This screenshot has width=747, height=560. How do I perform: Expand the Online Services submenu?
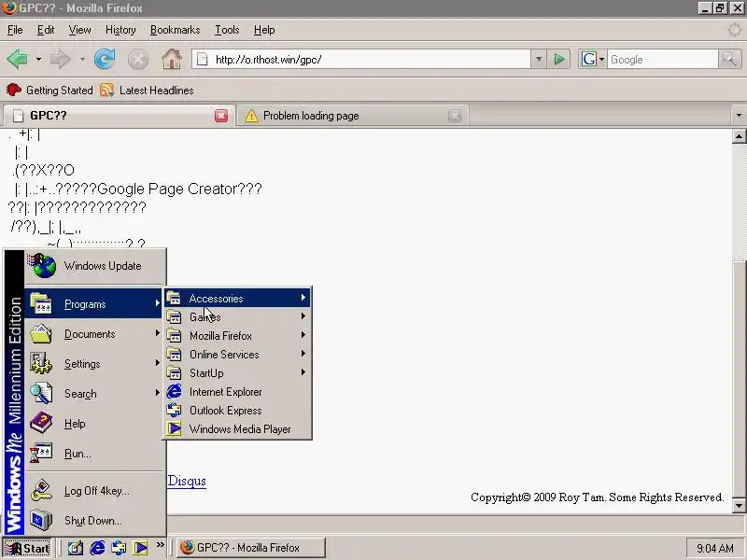click(x=238, y=355)
